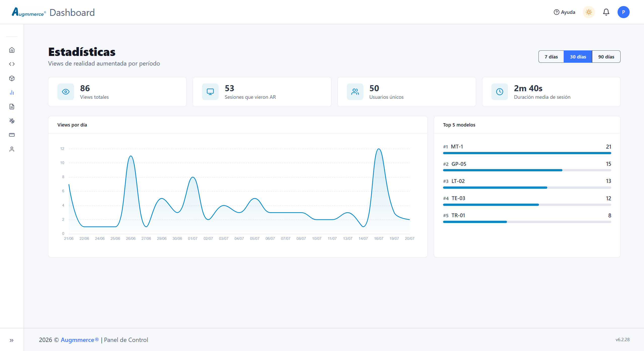The width and height of the screenshot is (644, 351).
Task: Select the 30 días period tab
Action: pos(578,57)
